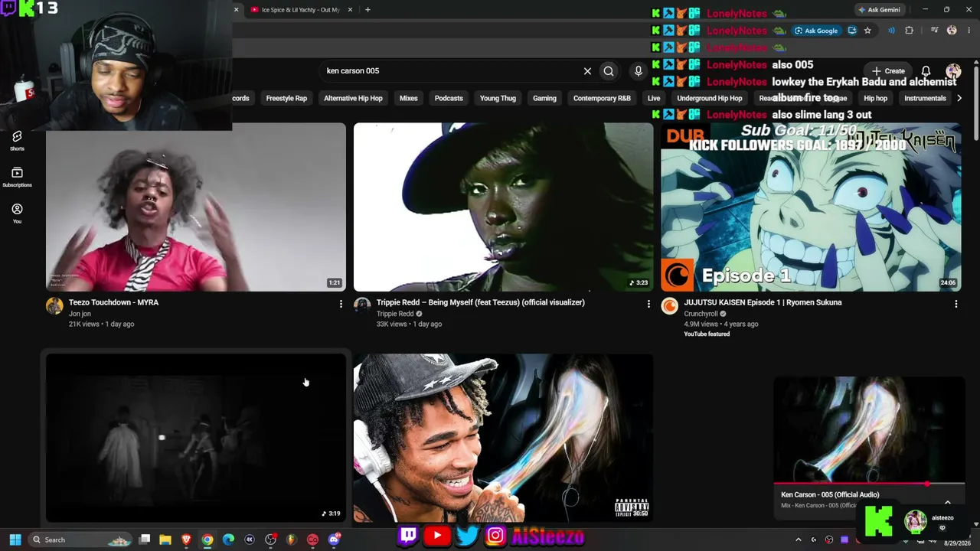Open the Chrome three-dot menu
Viewport: 980px width, 551px height.
tap(969, 31)
